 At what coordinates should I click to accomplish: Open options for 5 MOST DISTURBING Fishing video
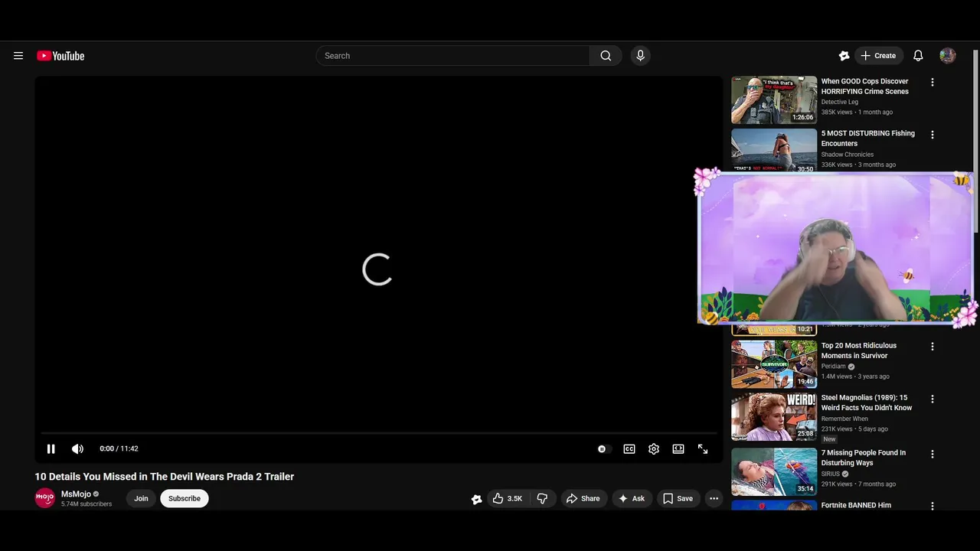pos(933,135)
